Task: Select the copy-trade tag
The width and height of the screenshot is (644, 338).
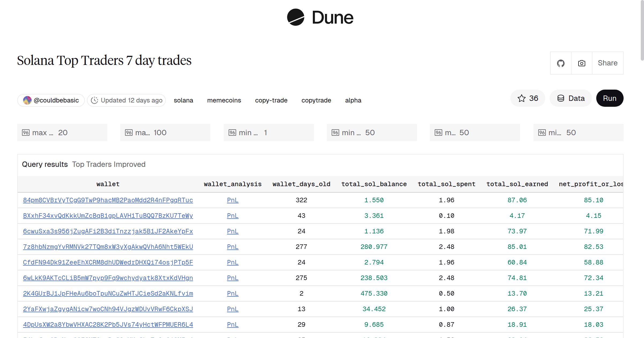Action: coord(271,100)
